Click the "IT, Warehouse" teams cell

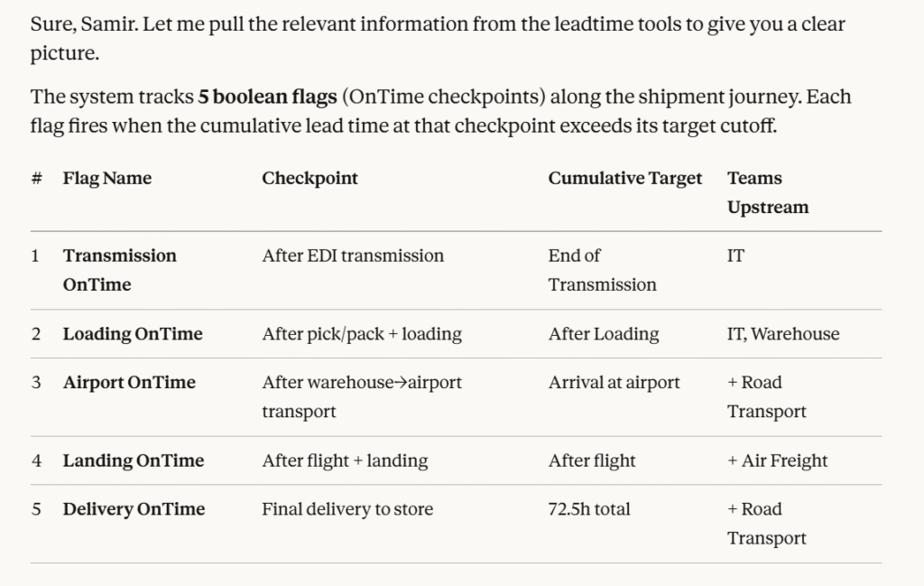pyautogui.click(x=782, y=334)
